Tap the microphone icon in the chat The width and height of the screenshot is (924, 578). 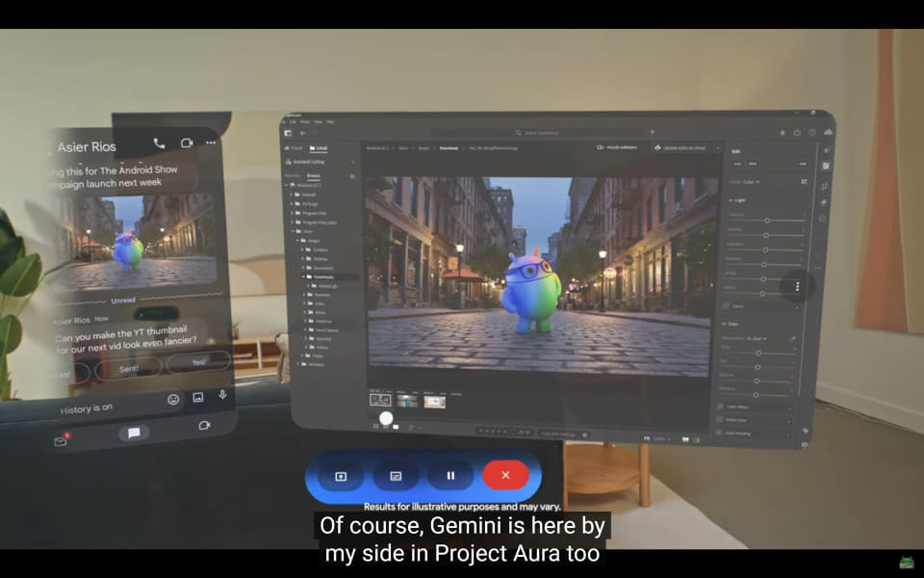[x=222, y=395]
